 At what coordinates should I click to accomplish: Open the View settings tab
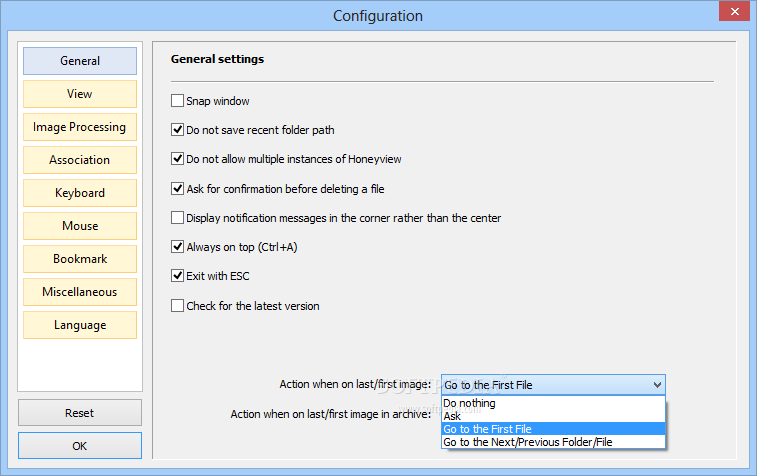tap(80, 94)
